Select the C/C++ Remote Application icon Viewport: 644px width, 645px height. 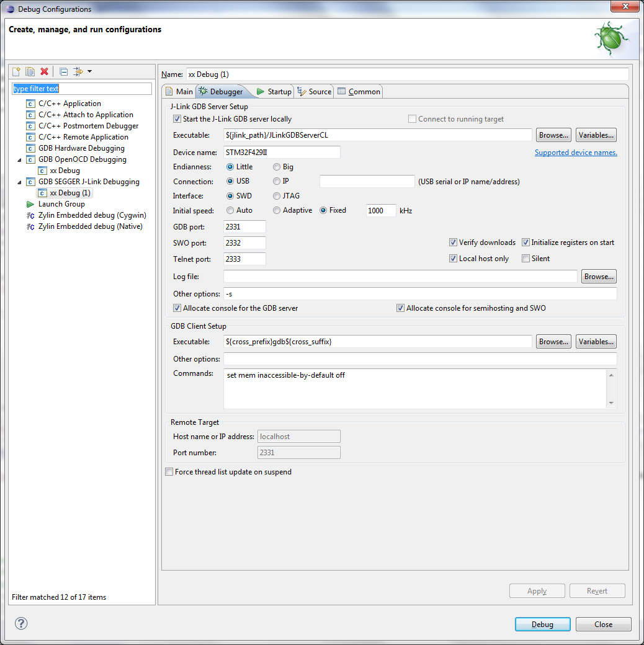tap(30, 137)
